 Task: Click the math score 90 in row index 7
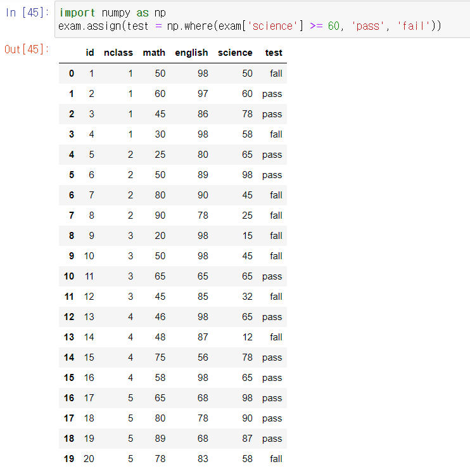click(160, 215)
